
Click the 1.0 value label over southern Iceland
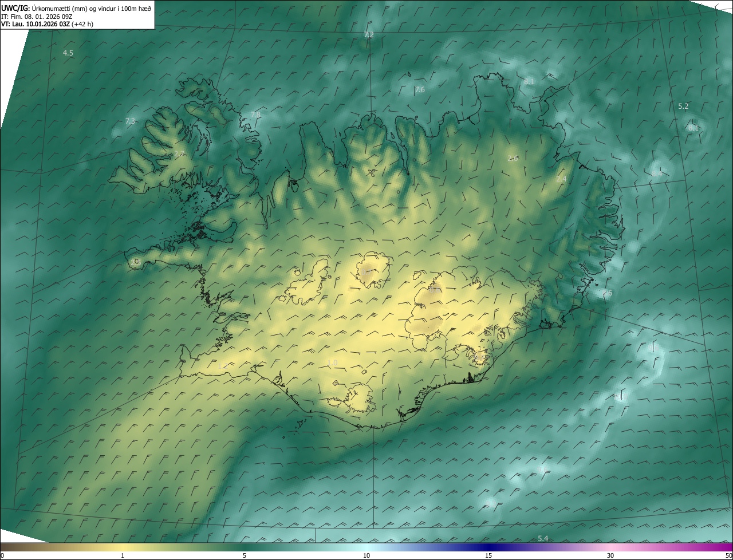pos(332,362)
